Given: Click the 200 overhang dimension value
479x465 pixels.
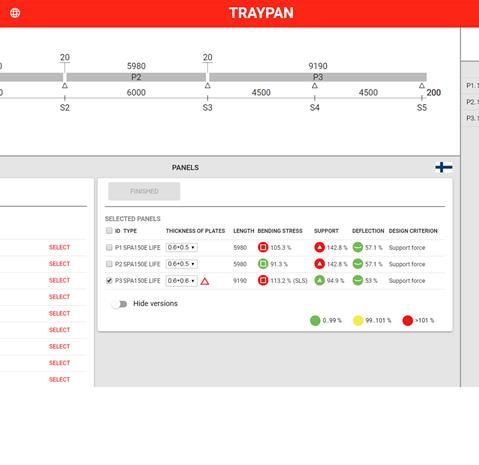Looking at the screenshot, I should point(434,93).
